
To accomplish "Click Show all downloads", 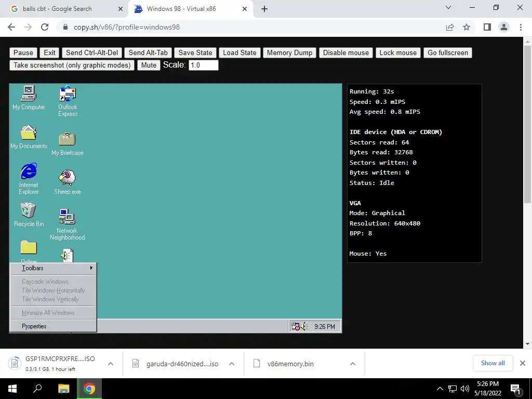I will click(493, 363).
